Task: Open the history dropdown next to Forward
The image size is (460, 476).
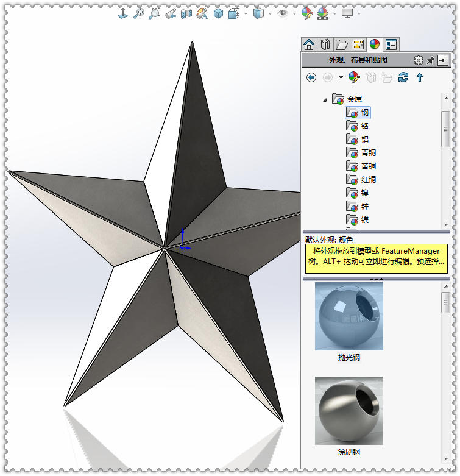Action: (x=341, y=78)
